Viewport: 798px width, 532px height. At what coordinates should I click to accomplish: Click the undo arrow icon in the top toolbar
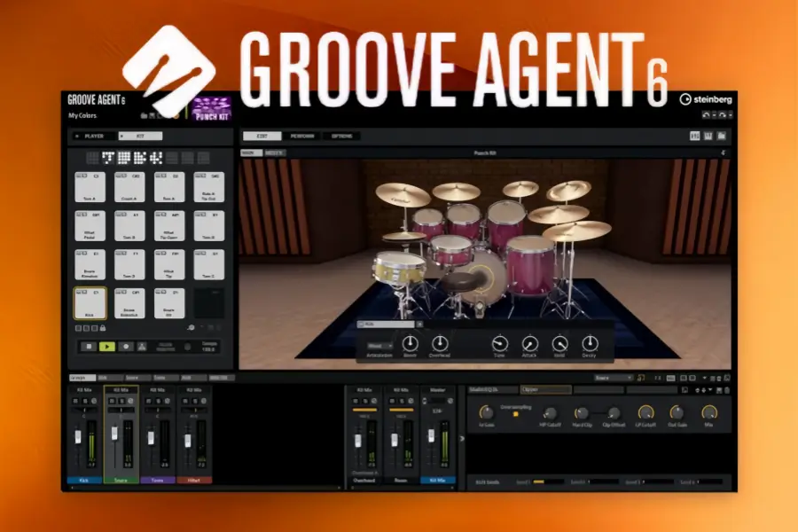(x=707, y=114)
